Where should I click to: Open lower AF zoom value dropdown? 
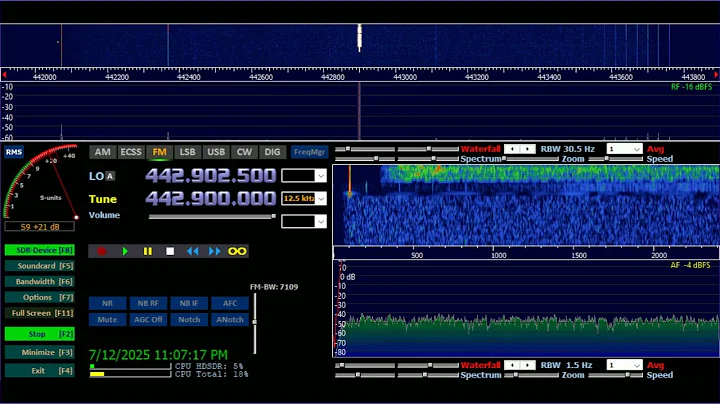636,365
